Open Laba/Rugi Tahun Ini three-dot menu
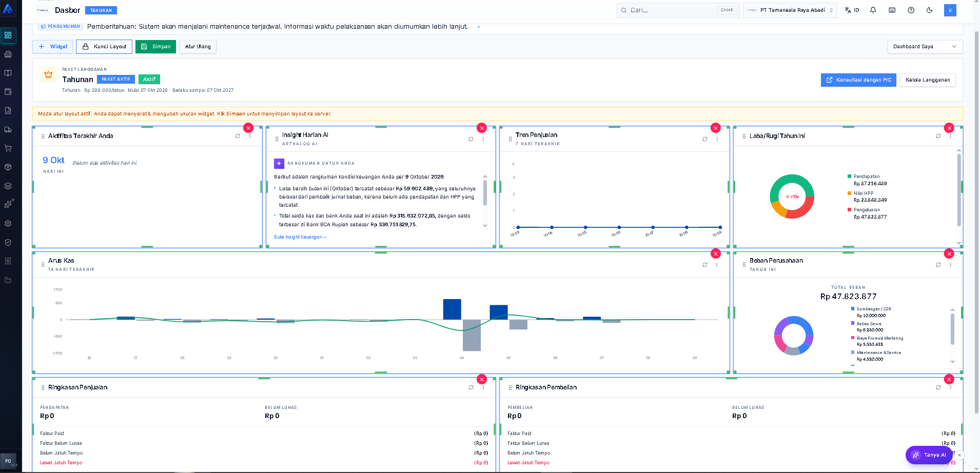Image resolution: width=980 pixels, height=473 pixels. 950,136
